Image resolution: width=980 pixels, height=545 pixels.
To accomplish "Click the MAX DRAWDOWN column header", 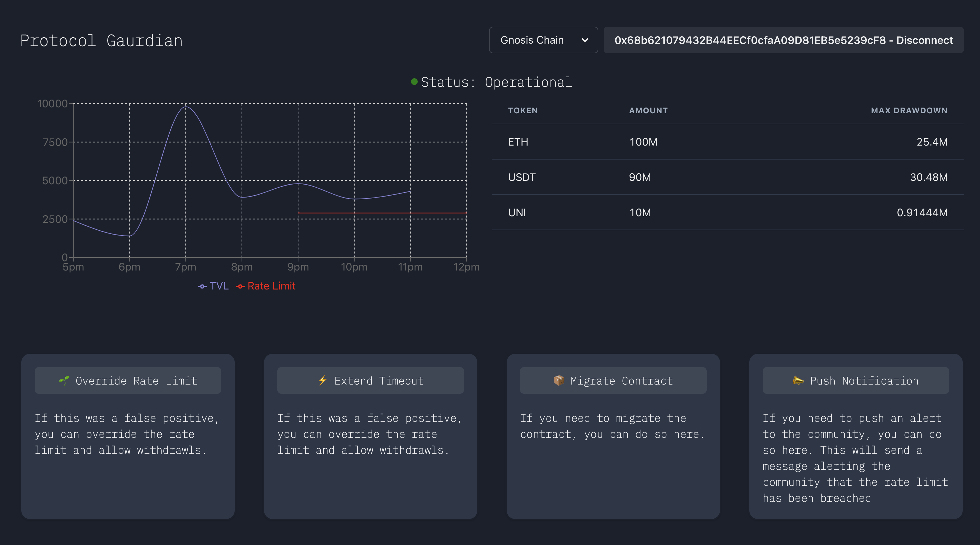I will coord(909,110).
